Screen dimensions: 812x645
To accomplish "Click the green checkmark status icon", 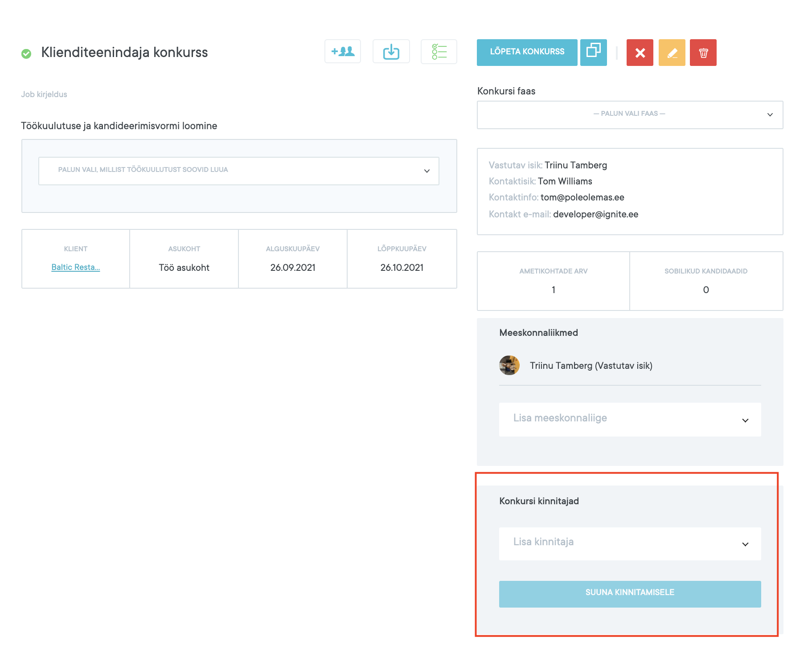I will click(26, 53).
